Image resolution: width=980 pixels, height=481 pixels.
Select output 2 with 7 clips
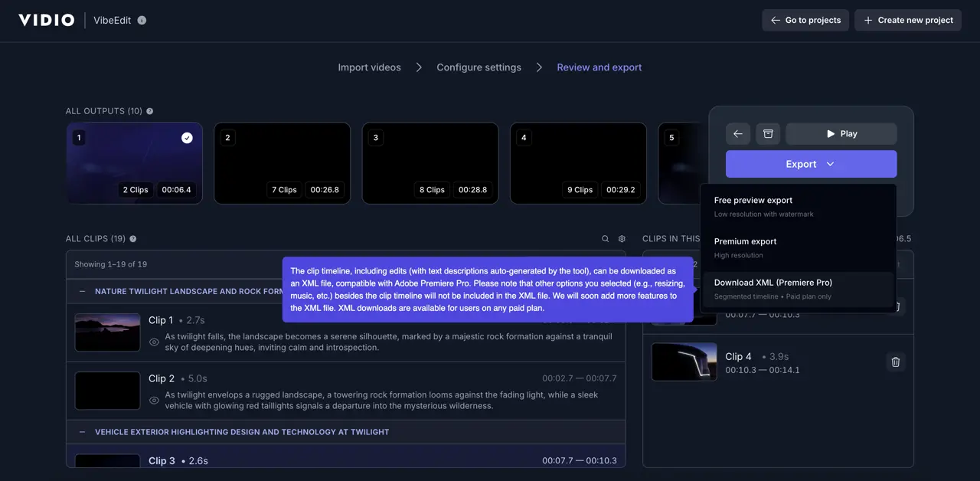coord(282,163)
